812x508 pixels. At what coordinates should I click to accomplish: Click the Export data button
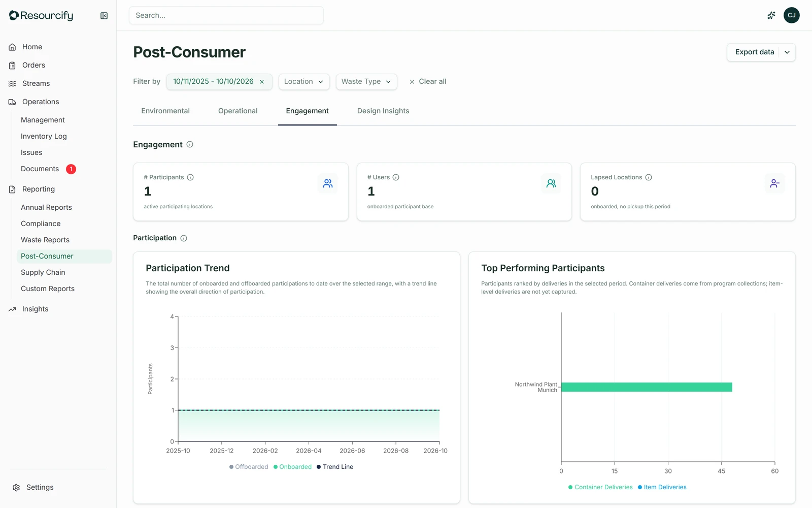(754, 52)
